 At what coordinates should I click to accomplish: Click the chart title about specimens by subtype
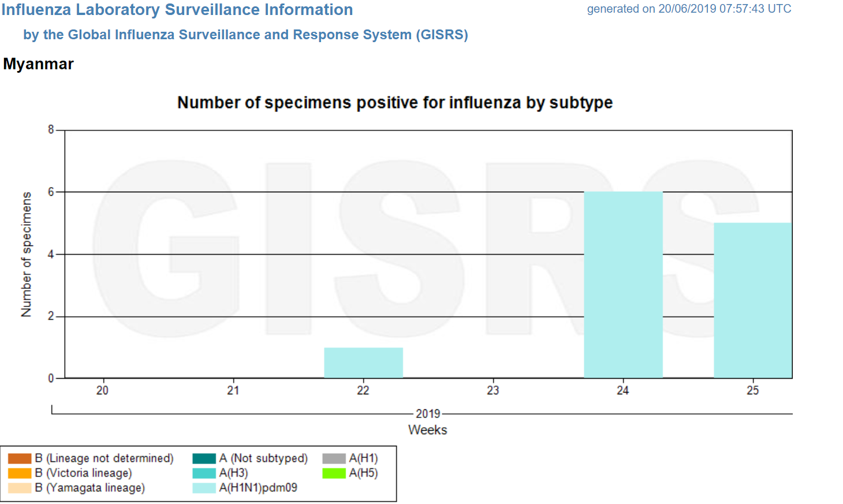394,103
